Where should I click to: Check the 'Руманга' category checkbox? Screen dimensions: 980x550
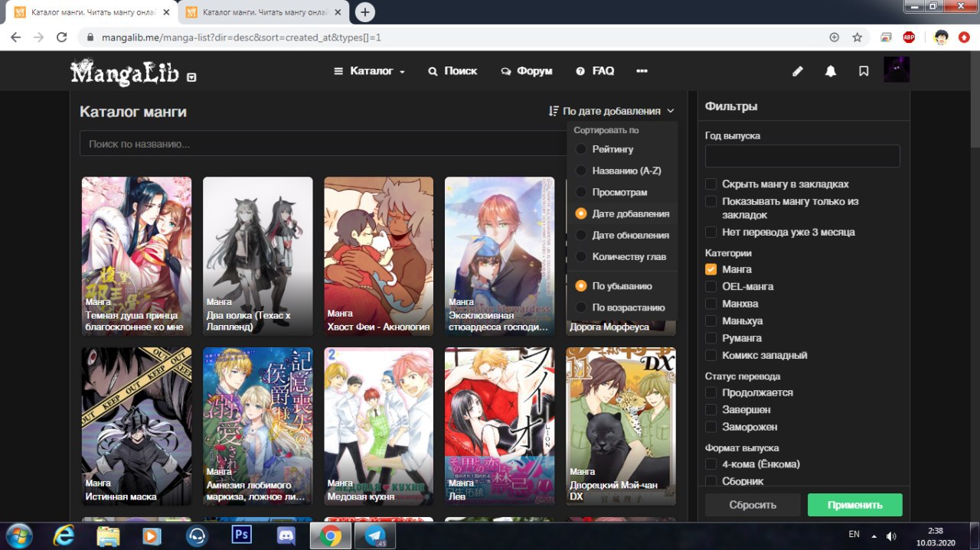point(711,338)
